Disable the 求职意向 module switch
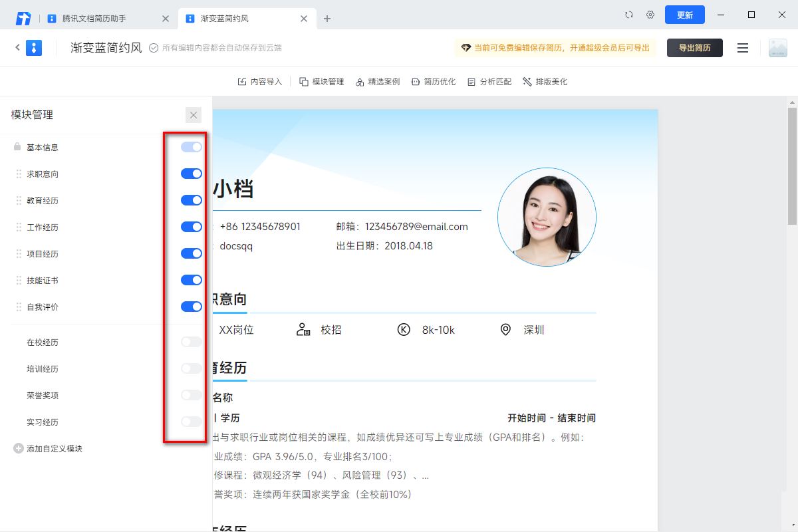The image size is (798, 532). click(x=192, y=174)
